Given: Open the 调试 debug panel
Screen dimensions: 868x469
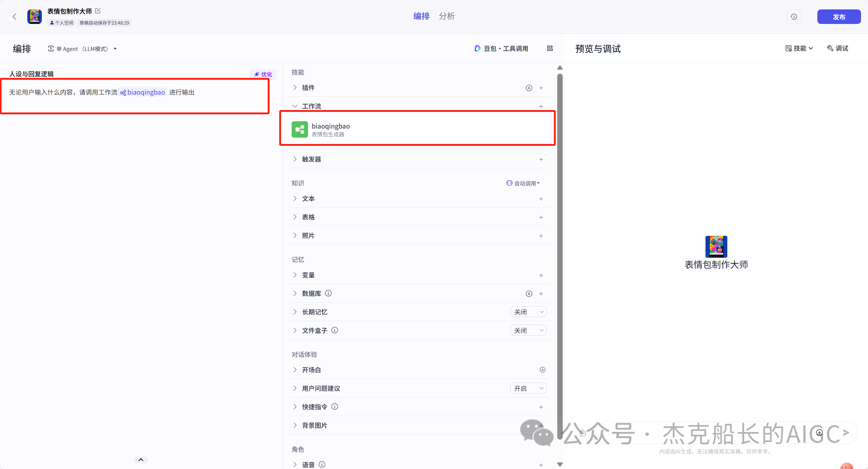Looking at the screenshot, I should click(838, 48).
